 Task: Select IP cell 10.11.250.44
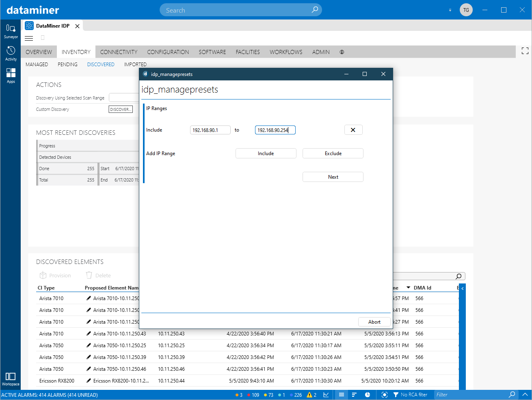pyautogui.click(x=171, y=381)
